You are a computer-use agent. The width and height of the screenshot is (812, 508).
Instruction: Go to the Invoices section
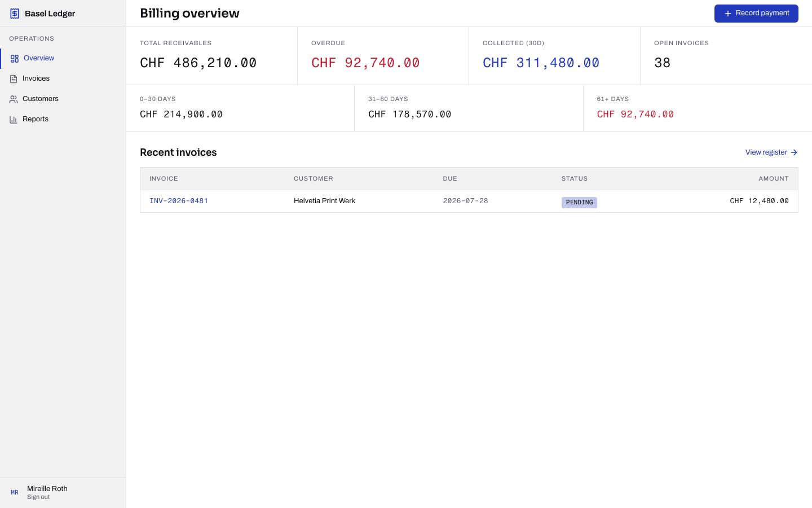pyautogui.click(x=63, y=78)
